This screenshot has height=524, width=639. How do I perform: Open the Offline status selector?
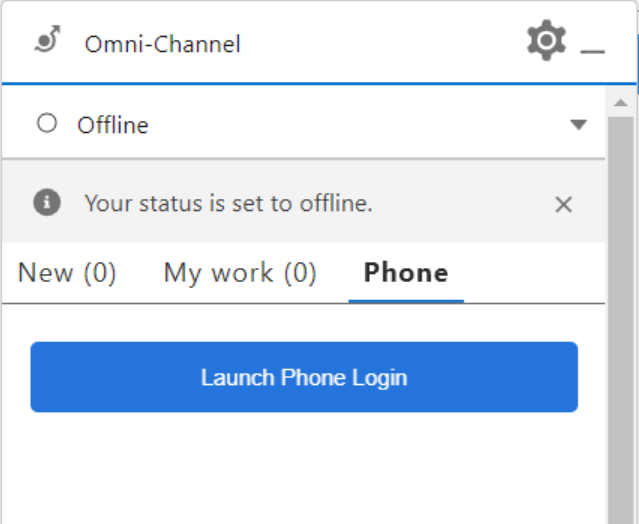[300, 125]
